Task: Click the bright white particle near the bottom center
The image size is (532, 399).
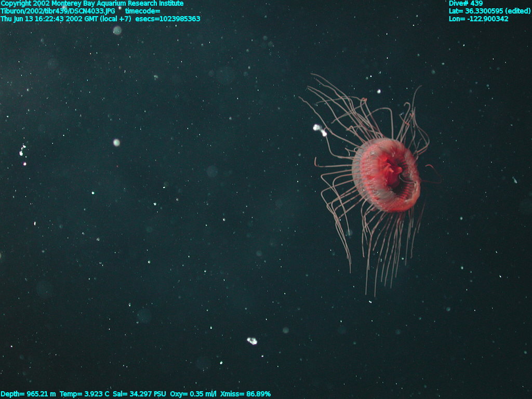Action: (252, 341)
